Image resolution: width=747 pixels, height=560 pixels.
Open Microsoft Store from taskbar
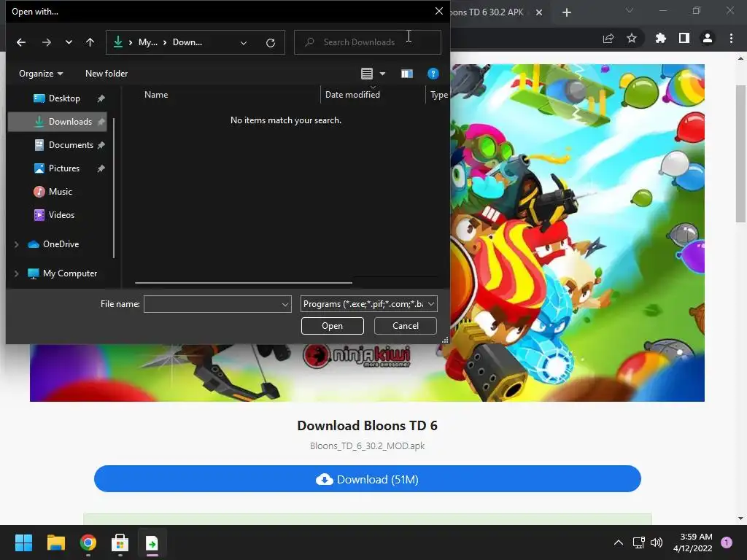tap(120, 542)
